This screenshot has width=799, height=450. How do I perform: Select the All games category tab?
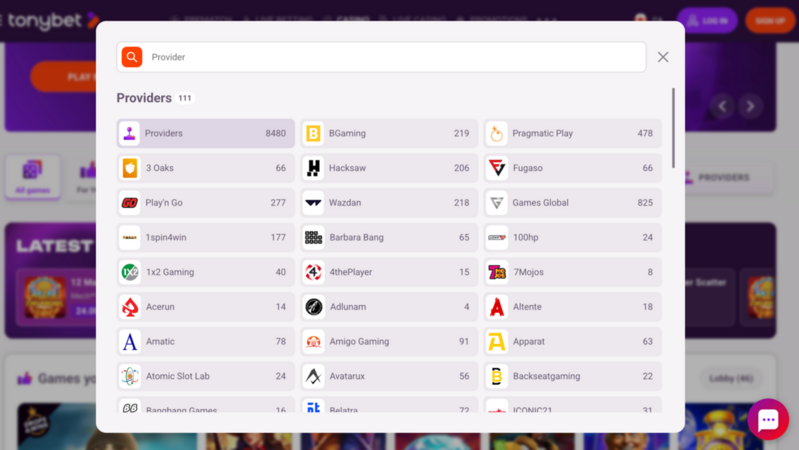tap(33, 177)
